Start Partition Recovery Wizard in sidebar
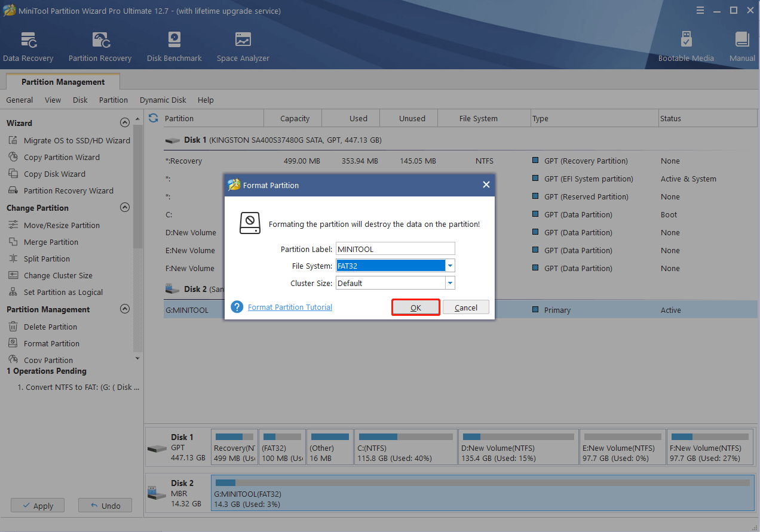 tap(60, 190)
